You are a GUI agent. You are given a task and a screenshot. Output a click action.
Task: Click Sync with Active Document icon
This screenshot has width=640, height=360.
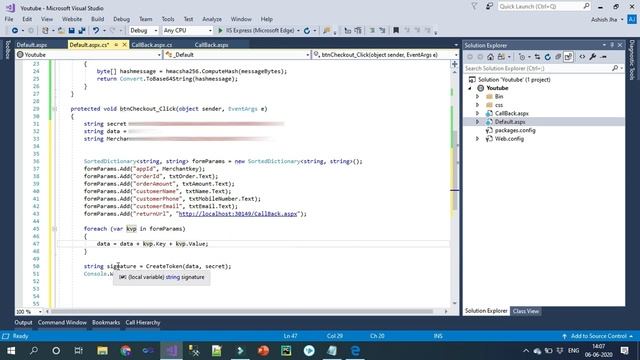point(538,57)
